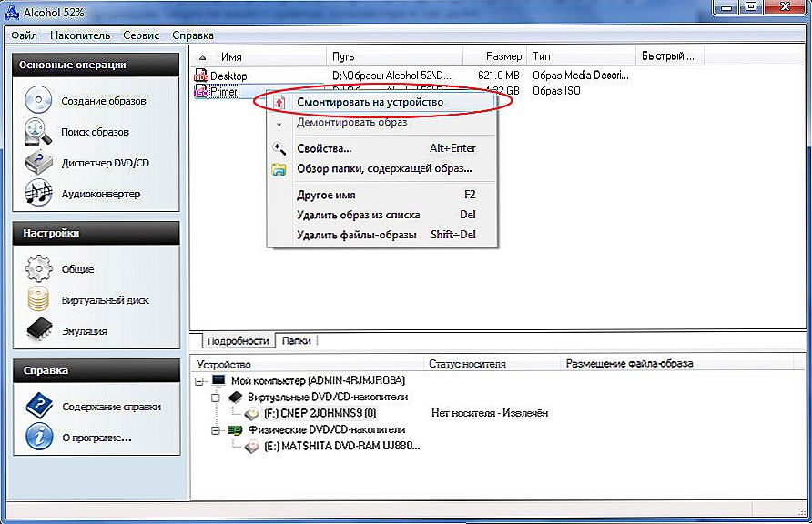812x524 pixels.
Task: Click the image creation disc icon
Action: click(x=38, y=99)
